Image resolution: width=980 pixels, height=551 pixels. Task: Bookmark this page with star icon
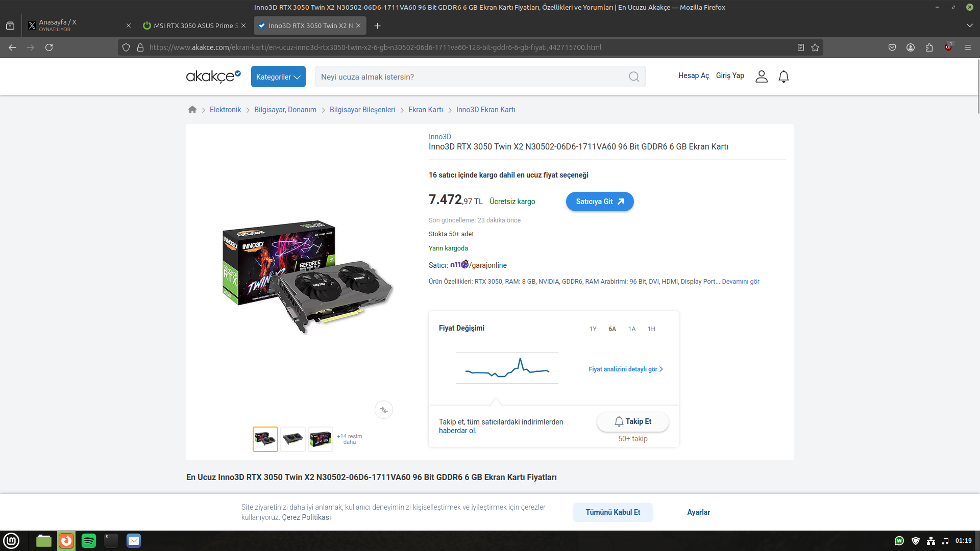coord(815,47)
